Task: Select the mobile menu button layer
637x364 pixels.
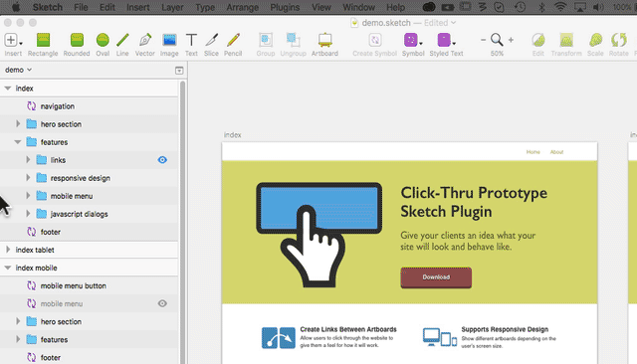Action: 89,285
